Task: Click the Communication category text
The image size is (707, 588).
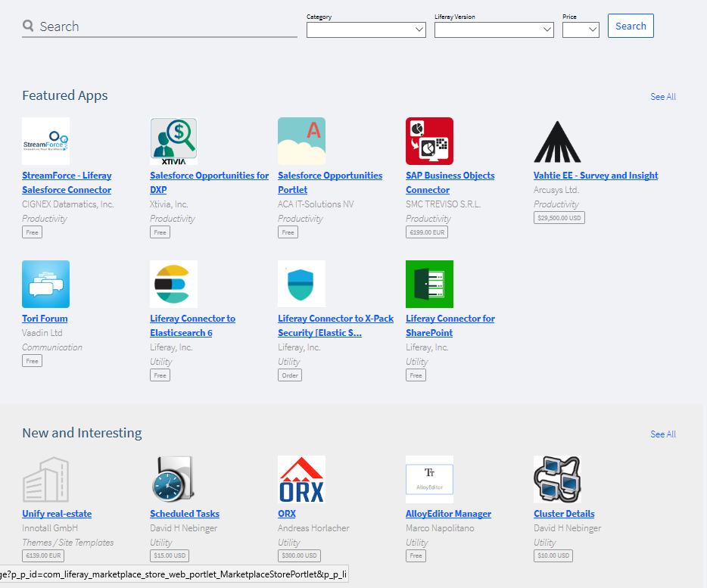Action: (x=52, y=347)
